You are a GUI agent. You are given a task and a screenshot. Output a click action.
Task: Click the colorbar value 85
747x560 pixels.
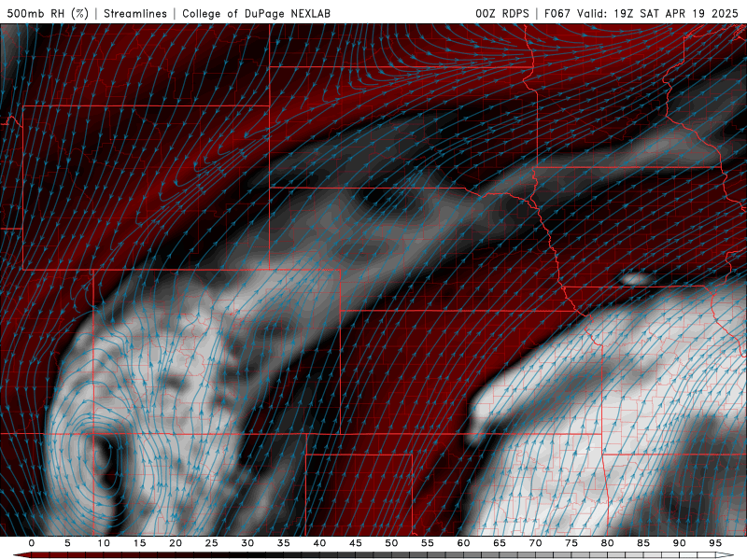[643, 543]
